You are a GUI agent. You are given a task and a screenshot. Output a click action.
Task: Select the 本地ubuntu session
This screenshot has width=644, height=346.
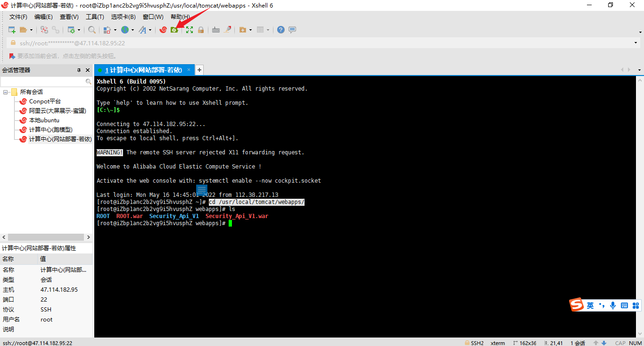(x=44, y=120)
